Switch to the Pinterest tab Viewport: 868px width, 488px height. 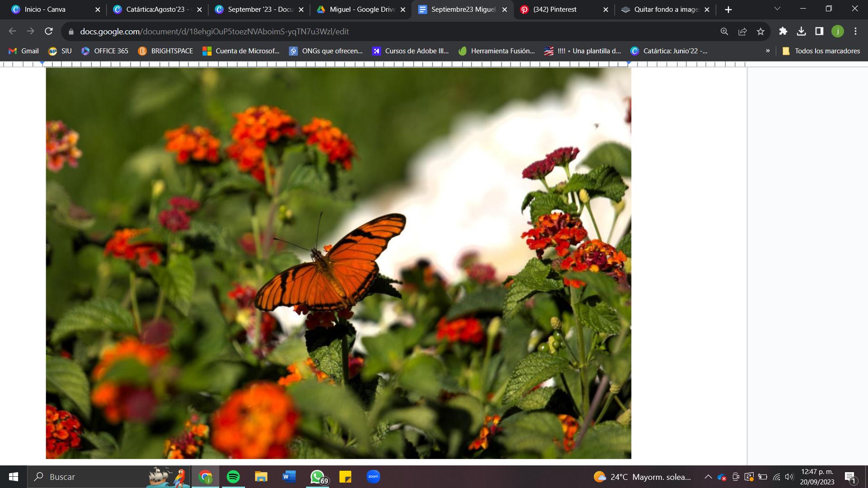(555, 9)
